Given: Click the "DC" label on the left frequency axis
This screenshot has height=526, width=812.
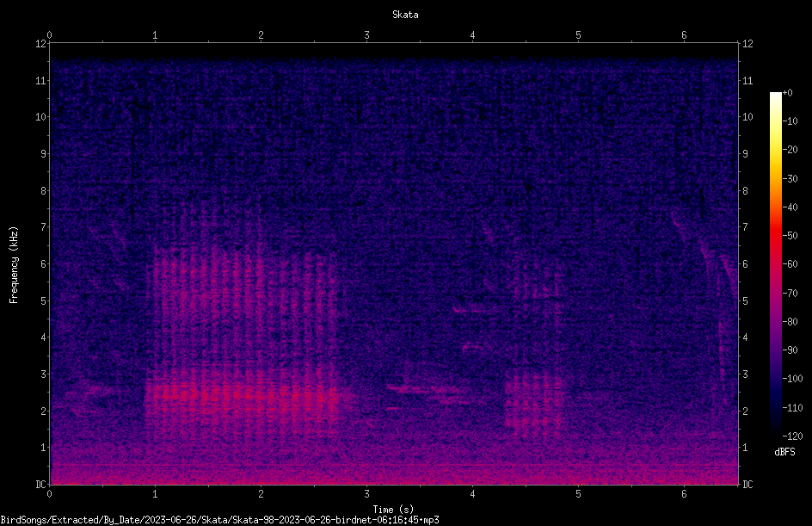Looking at the screenshot, I should point(40,485).
